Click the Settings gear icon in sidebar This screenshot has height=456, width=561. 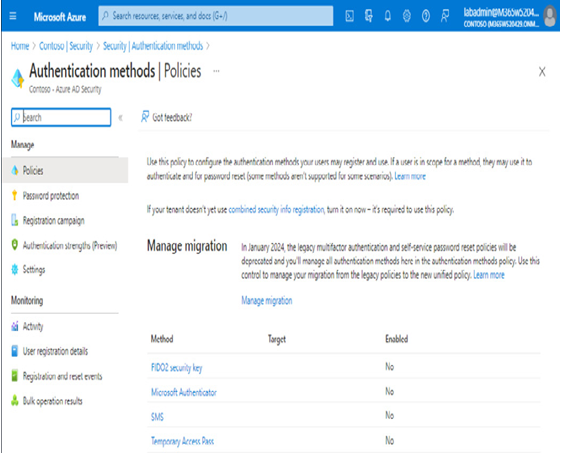[x=15, y=269]
